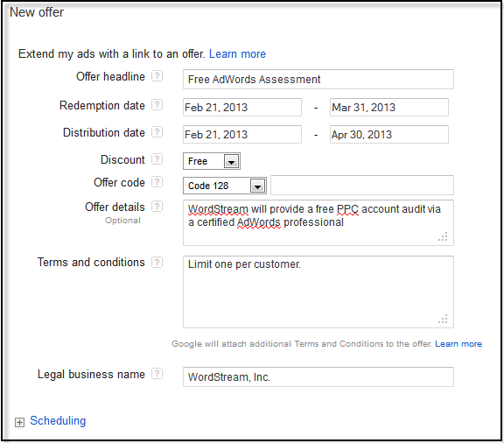
Task: Click the help icon beside Discount
Action: tap(157, 159)
